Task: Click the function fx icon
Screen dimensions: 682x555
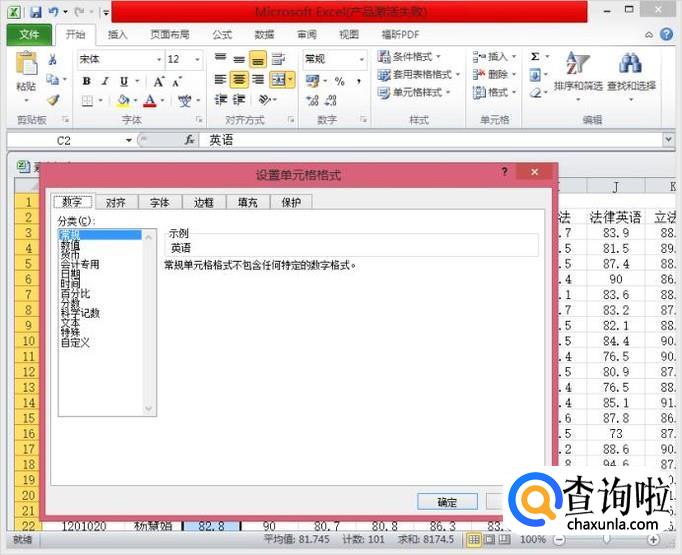Action: coord(189,140)
